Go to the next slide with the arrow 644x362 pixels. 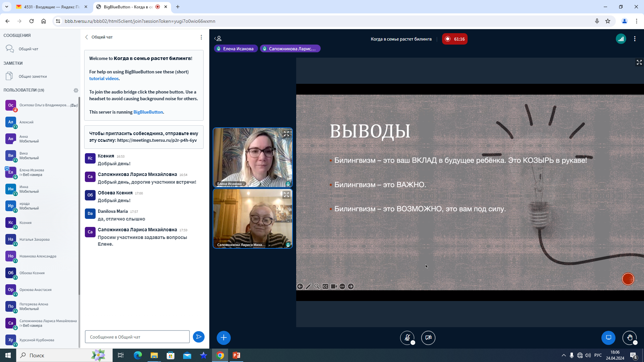pyautogui.click(x=351, y=286)
